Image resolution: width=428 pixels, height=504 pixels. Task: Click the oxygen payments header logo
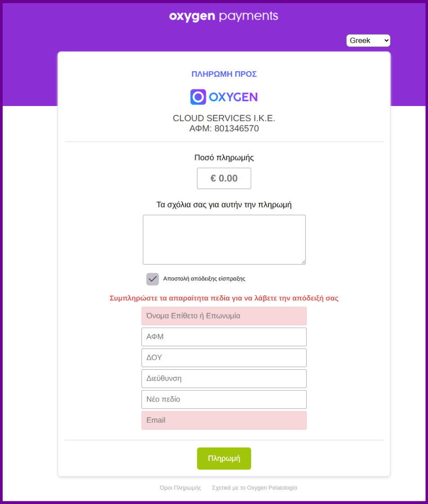pos(224,16)
